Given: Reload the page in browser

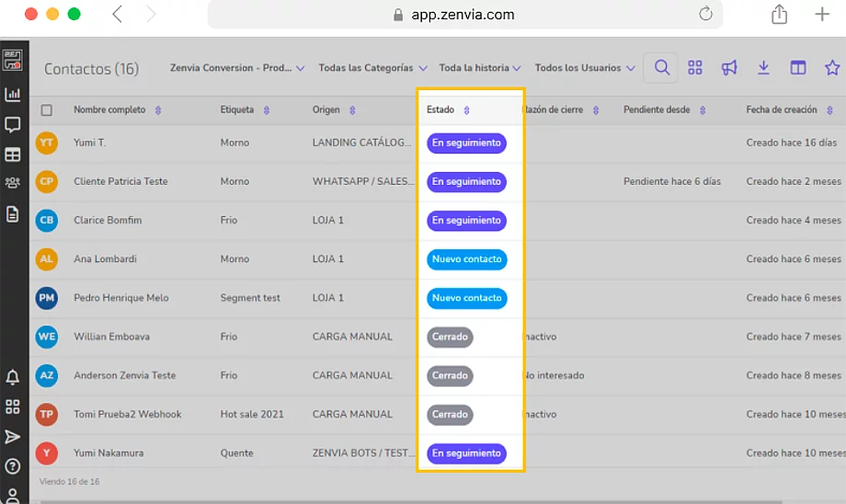Looking at the screenshot, I should pos(705,14).
